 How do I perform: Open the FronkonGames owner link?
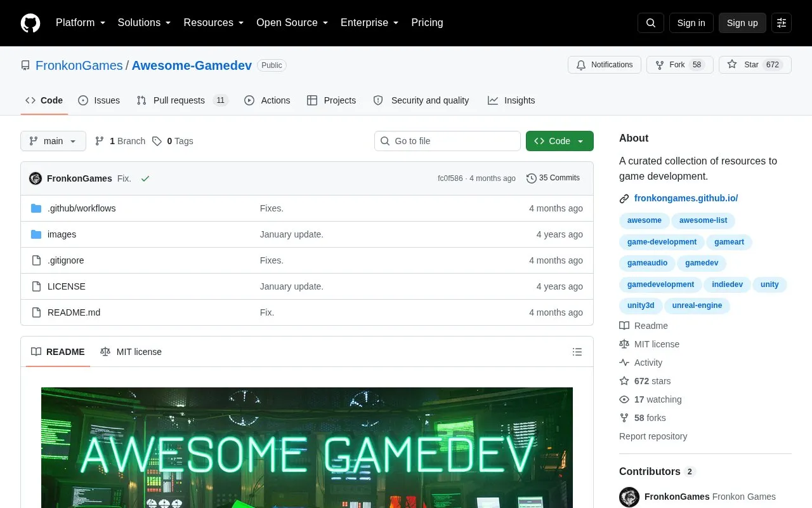(x=79, y=65)
